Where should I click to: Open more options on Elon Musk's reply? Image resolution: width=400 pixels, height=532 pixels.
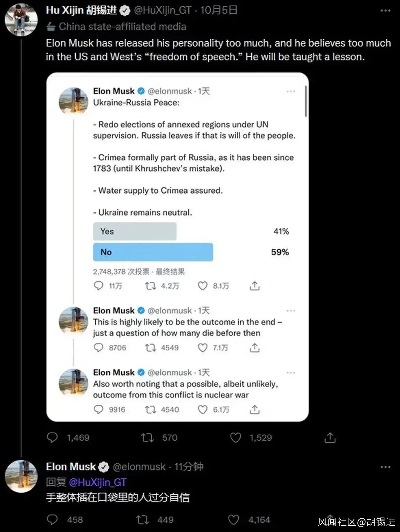[x=386, y=467]
